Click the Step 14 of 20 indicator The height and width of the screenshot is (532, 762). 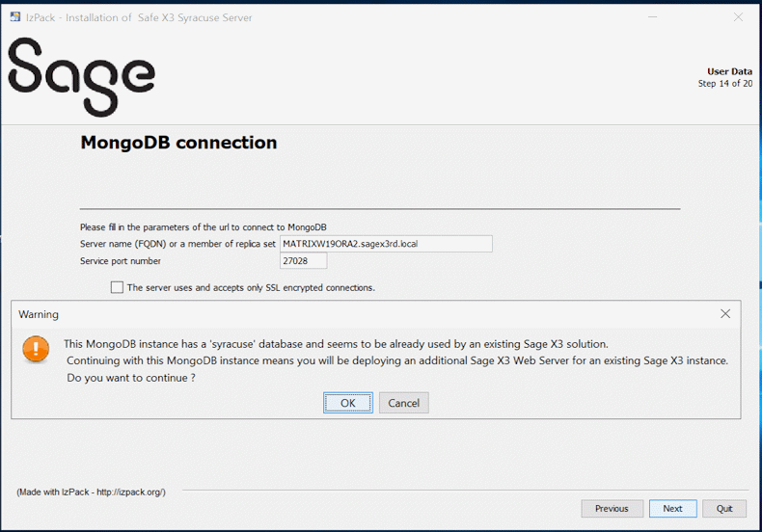[x=724, y=84]
